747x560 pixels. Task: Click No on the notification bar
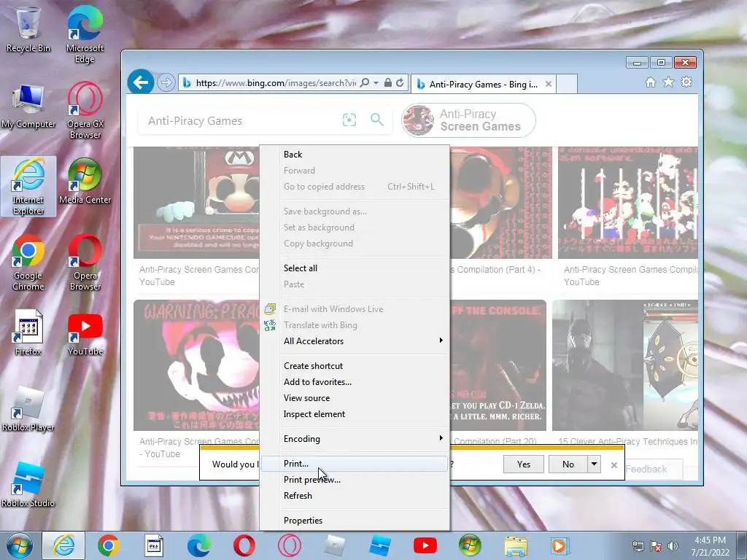click(x=568, y=464)
